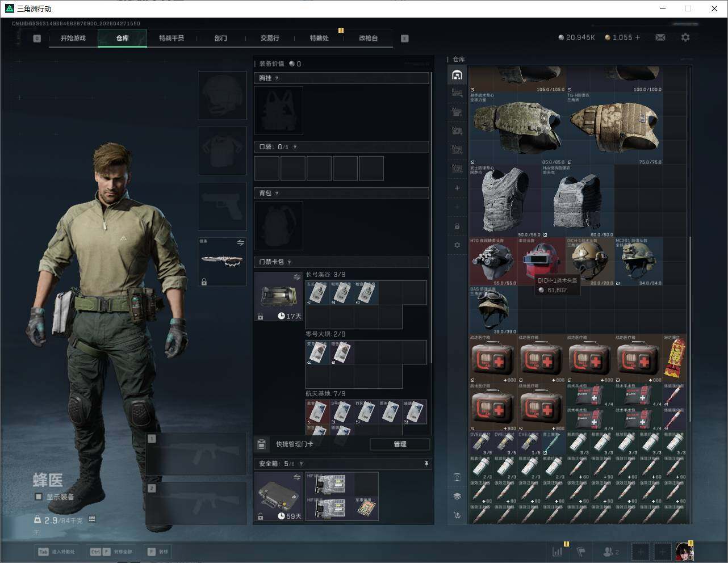The width and height of the screenshot is (728, 563).
Task: Select the MC201 防弹头盔 helmet
Action: click(x=639, y=262)
